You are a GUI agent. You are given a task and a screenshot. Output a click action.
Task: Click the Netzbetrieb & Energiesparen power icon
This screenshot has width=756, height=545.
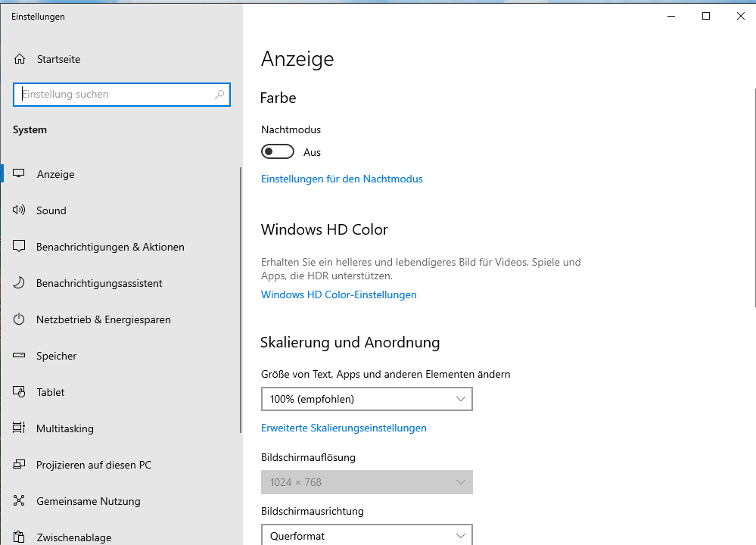20,319
